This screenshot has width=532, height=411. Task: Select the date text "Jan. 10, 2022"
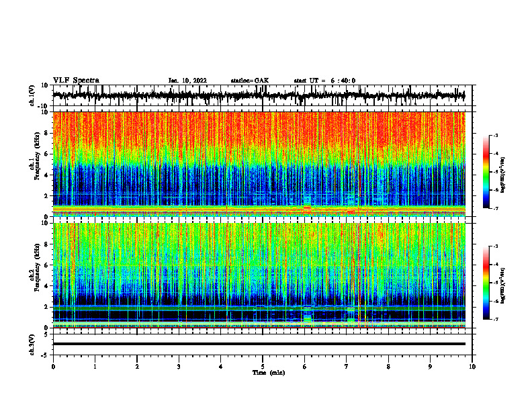pyautogui.click(x=187, y=81)
